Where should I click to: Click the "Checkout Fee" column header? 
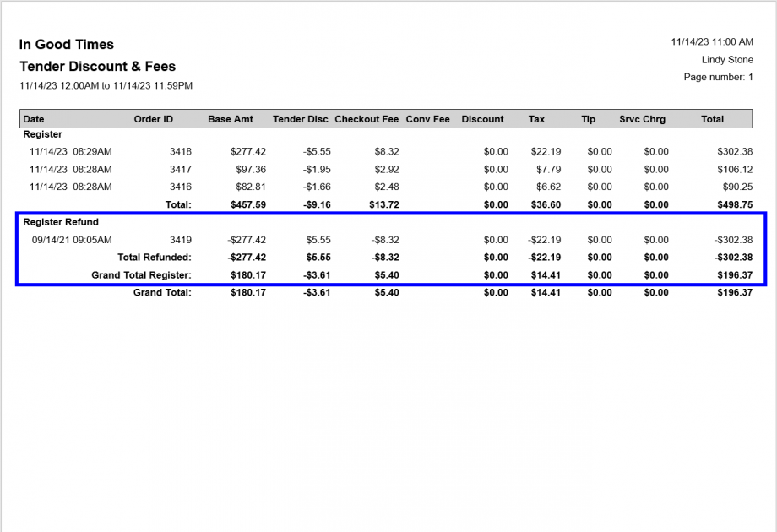click(x=367, y=119)
